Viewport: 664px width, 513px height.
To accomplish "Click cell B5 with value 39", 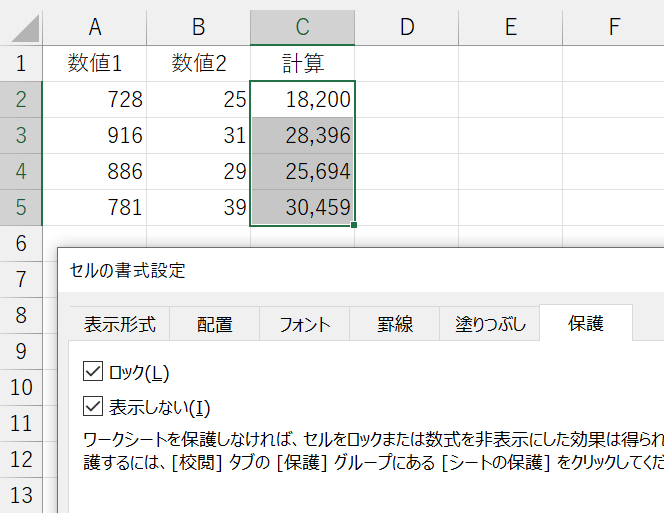I will point(198,208).
